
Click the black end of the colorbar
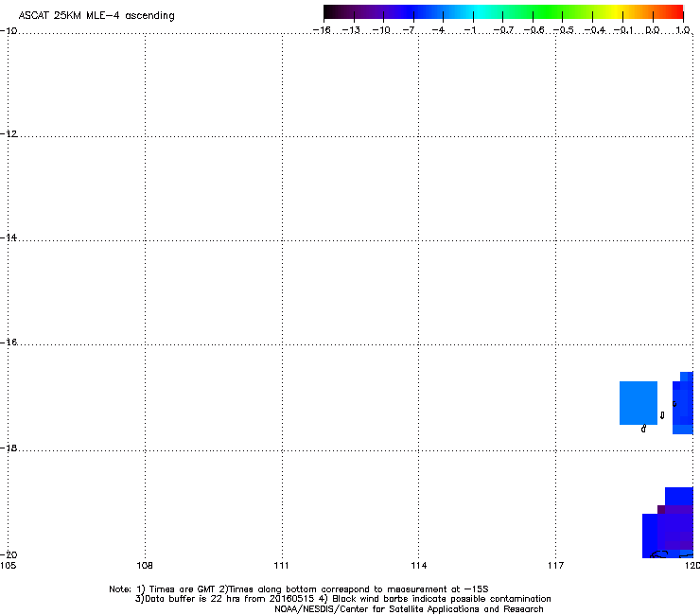click(x=331, y=11)
